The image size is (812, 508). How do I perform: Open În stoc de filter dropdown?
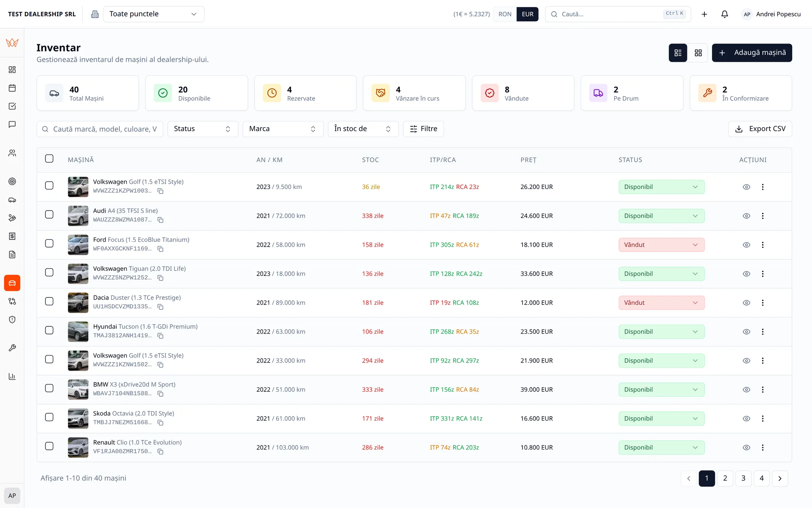coord(363,129)
